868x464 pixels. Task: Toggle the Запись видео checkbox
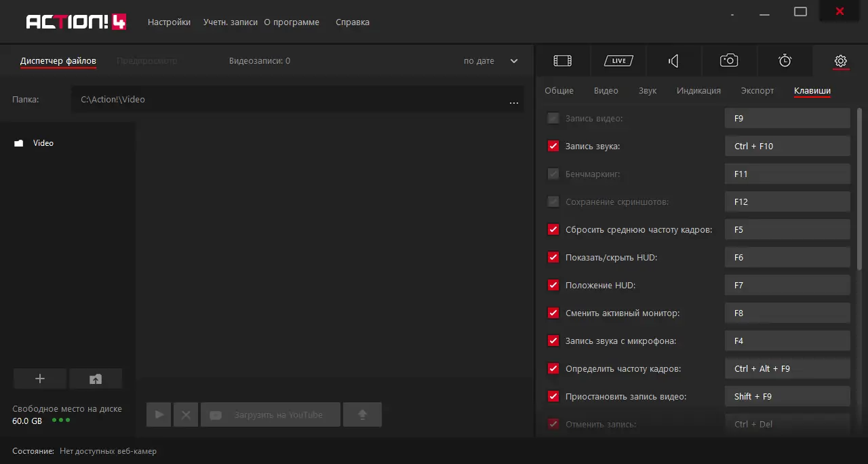tap(553, 118)
